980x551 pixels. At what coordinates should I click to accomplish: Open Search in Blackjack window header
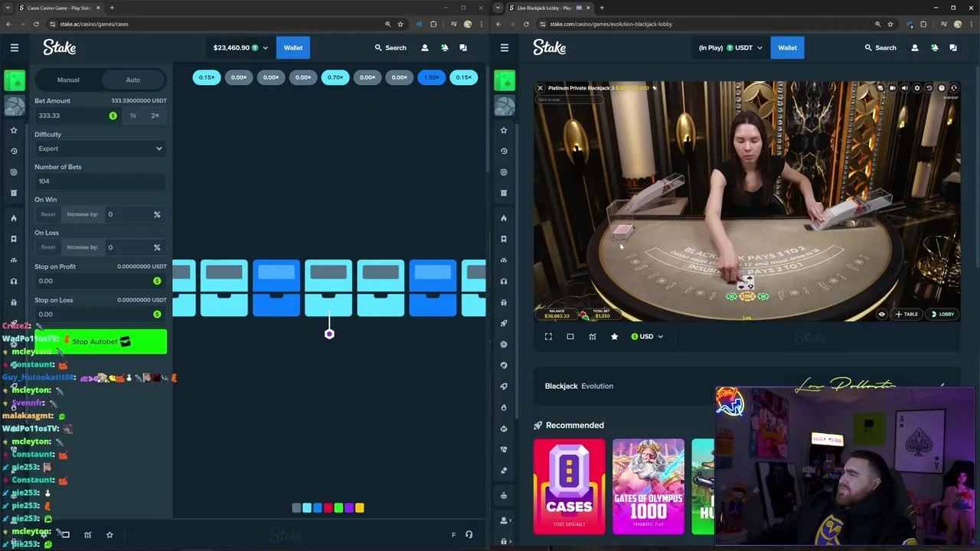point(881,47)
